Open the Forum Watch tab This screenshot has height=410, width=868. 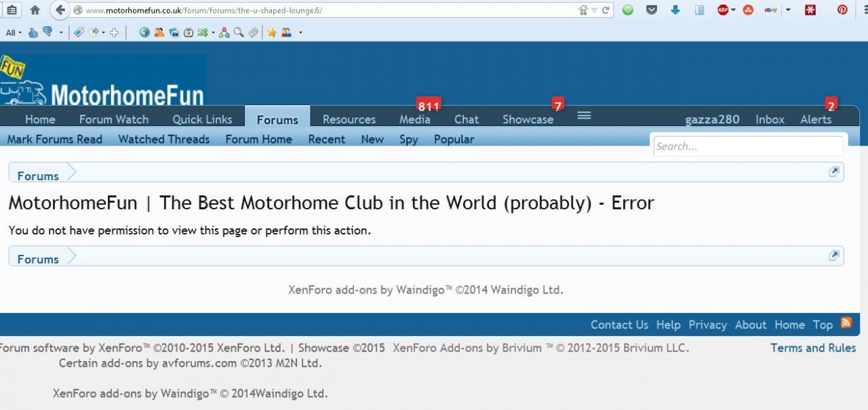click(x=114, y=119)
